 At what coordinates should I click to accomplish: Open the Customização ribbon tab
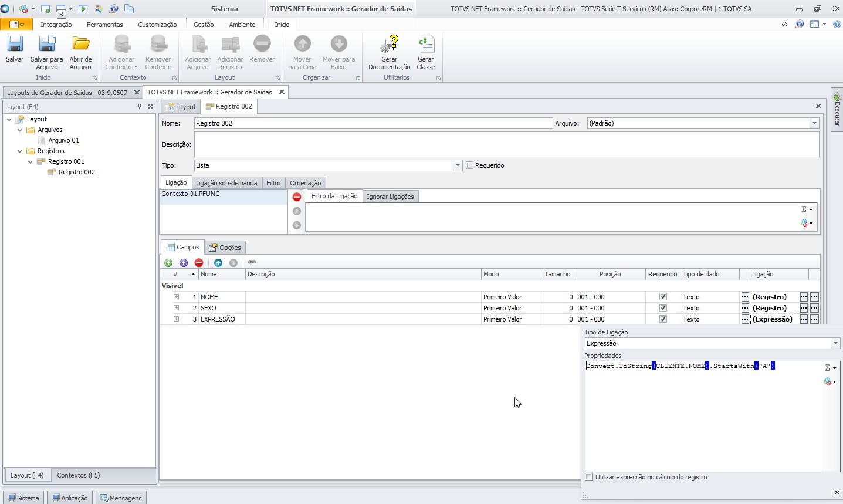coord(157,25)
